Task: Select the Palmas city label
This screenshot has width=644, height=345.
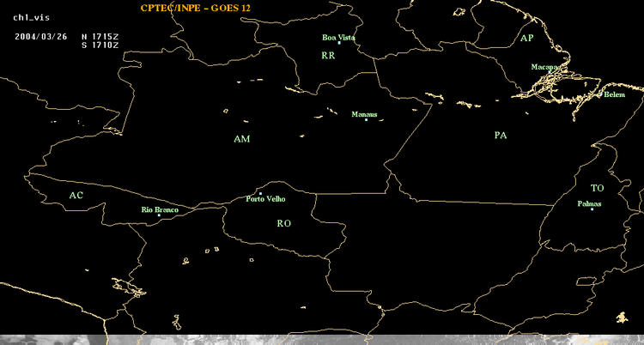Action: tap(589, 203)
